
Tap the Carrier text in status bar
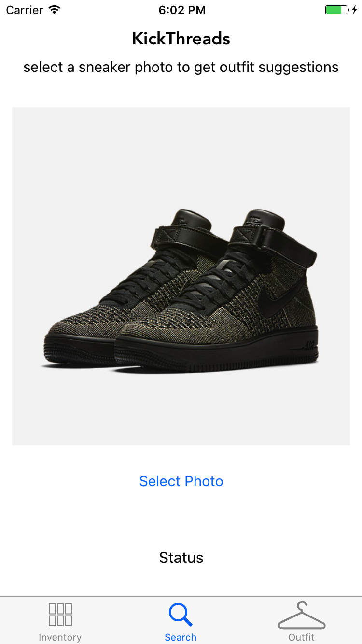[x=25, y=10]
